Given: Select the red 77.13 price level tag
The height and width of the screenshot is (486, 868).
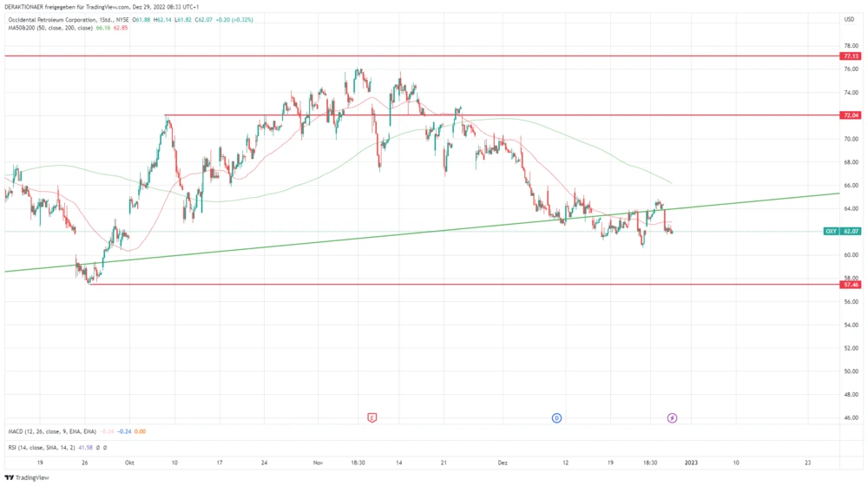Looking at the screenshot, I should (x=850, y=56).
